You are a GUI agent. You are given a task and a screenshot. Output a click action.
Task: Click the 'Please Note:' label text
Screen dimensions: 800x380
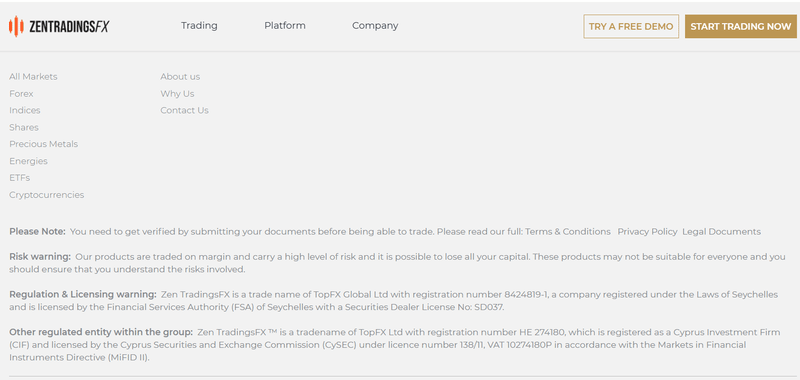[x=37, y=232]
